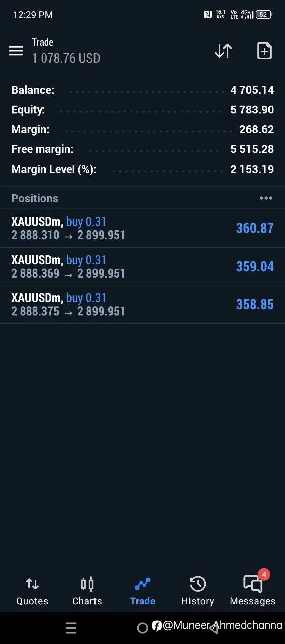Open the Positions three-dots menu
285x644 pixels.
coord(266,198)
